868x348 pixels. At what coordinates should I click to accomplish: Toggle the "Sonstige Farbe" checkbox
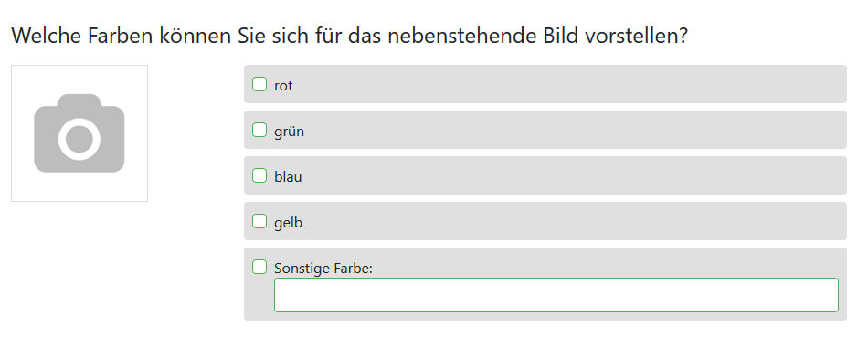(x=259, y=267)
